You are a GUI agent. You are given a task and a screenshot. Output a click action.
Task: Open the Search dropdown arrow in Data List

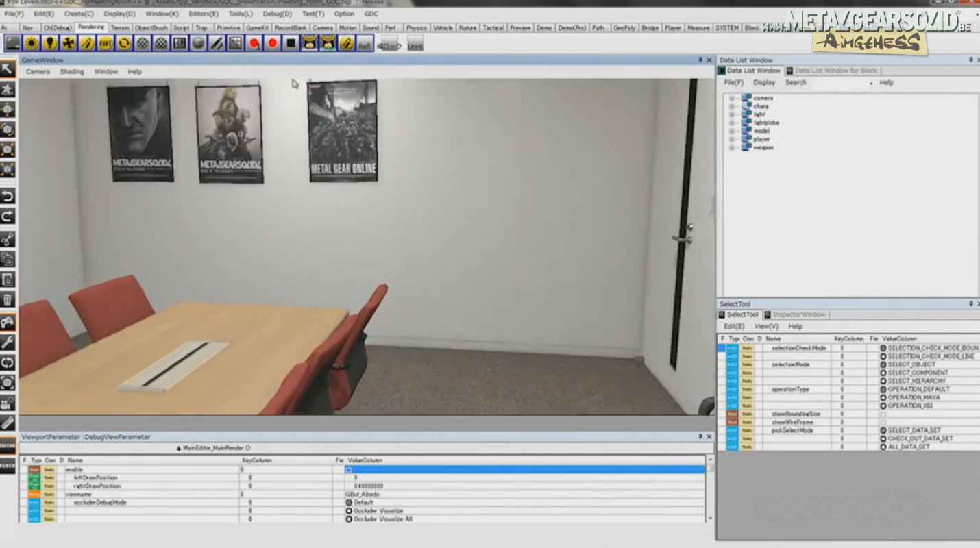871,83
